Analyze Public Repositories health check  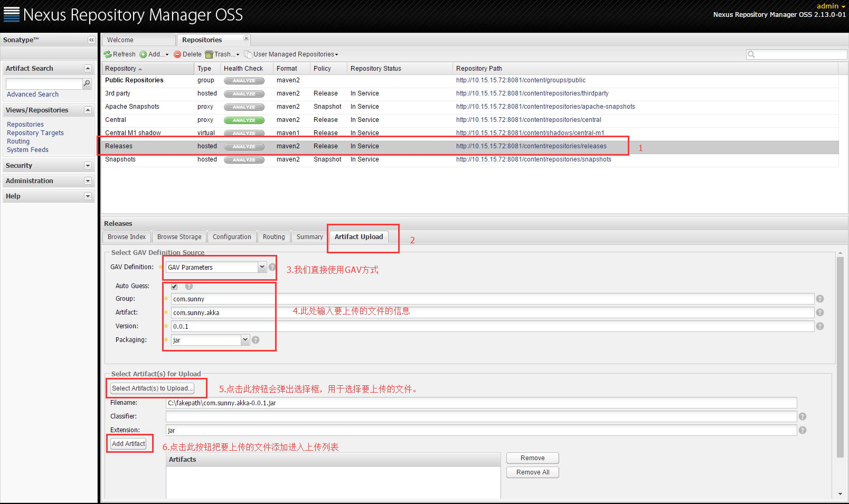pos(244,81)
